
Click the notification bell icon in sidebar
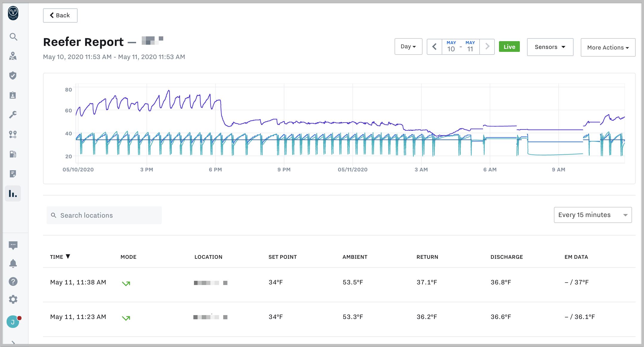coord(13,263)
